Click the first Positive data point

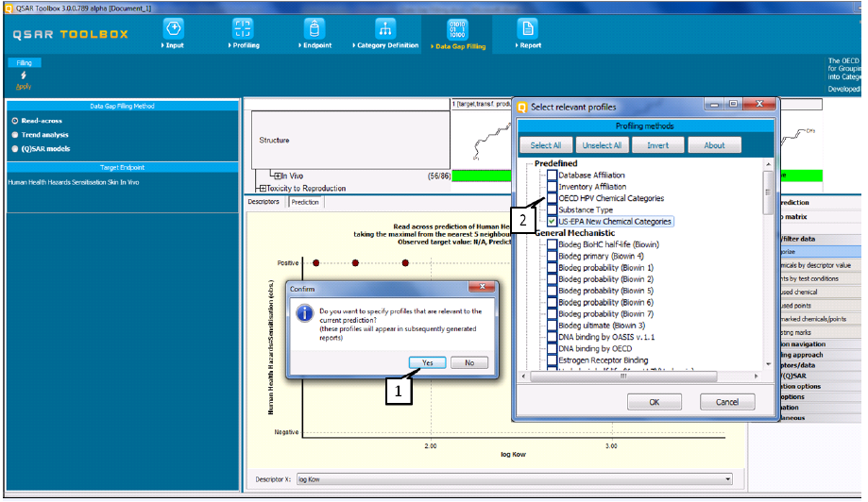pyautogui.click(x=316, y=263)
